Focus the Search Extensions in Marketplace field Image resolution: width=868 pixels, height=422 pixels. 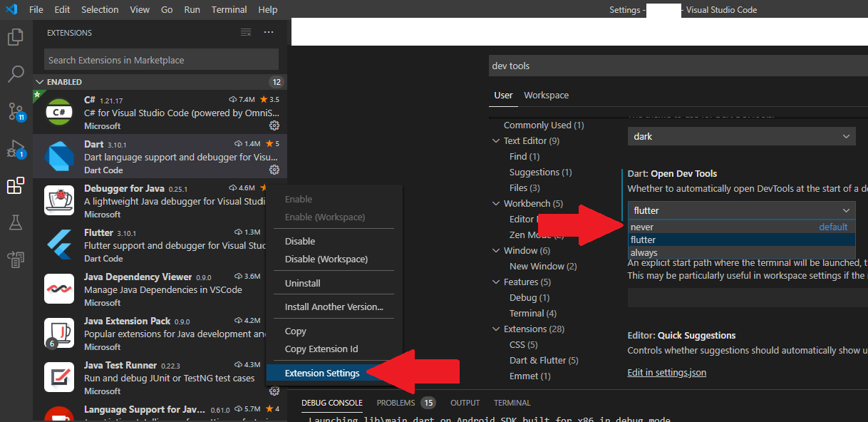[161, 60]
